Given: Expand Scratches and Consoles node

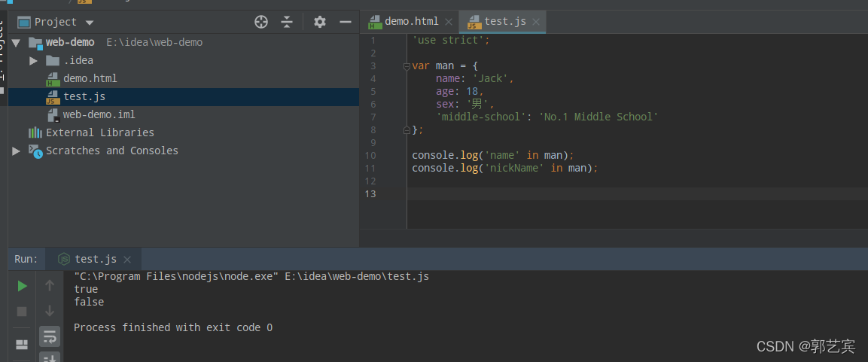Looking at the screenshot, I should coord(16,151).
